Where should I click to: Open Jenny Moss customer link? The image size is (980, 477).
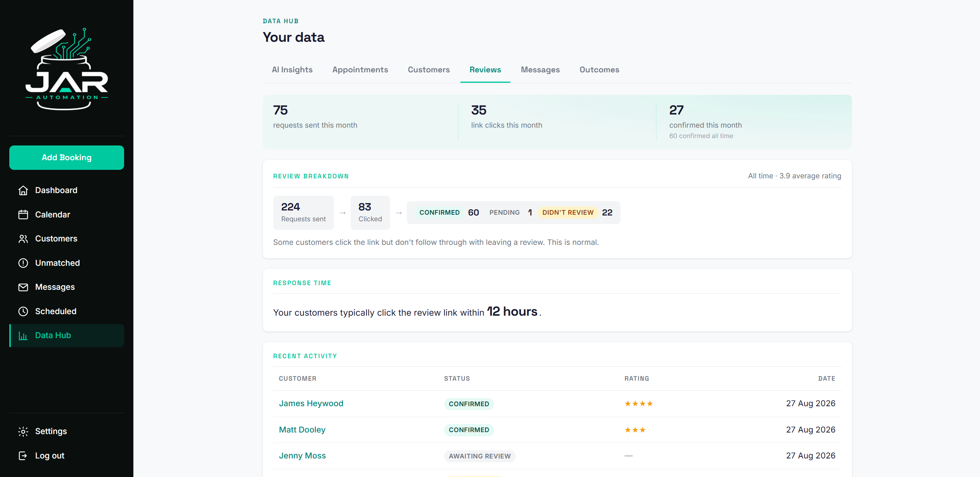(x=302, y=456)
